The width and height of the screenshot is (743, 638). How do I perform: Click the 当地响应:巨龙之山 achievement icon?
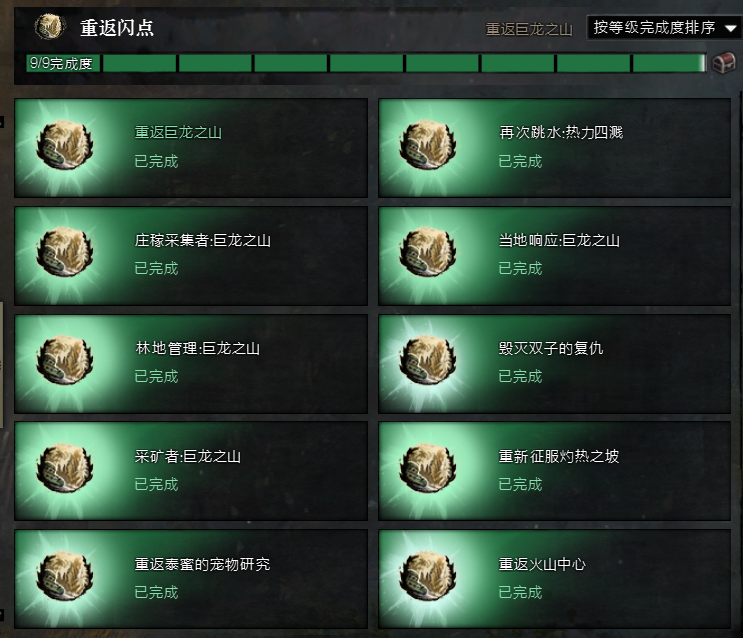click(x=428, y=252)
